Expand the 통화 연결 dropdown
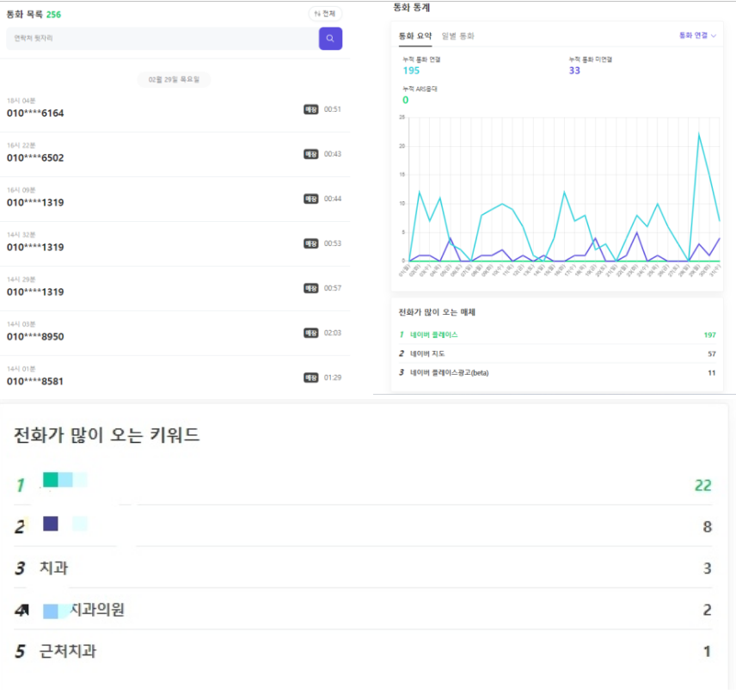This screenshot has height=700, width=736. (x=697, y=35)
